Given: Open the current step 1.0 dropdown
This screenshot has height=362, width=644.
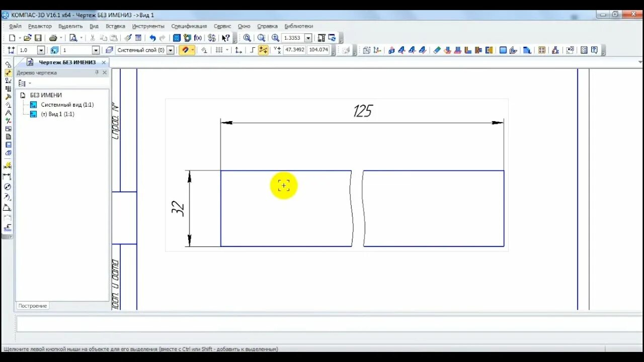Looking at the screenshot, I should [41, 50].
